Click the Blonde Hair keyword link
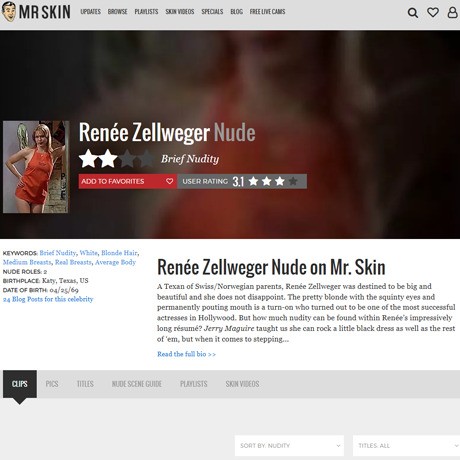This screenshot has height=460, width=460. (x=119, y=253)
